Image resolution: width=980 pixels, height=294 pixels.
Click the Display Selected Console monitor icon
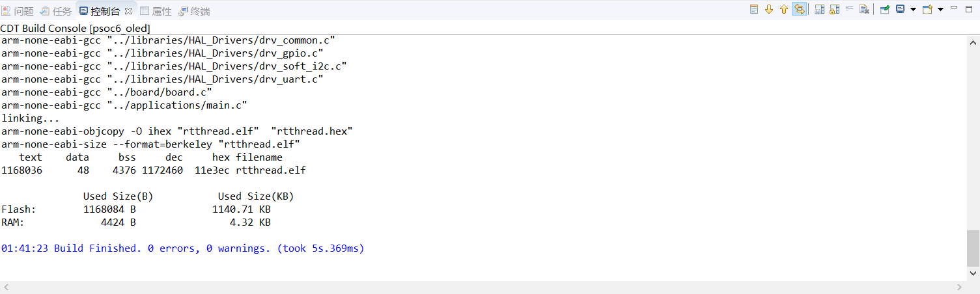(900, 10)
